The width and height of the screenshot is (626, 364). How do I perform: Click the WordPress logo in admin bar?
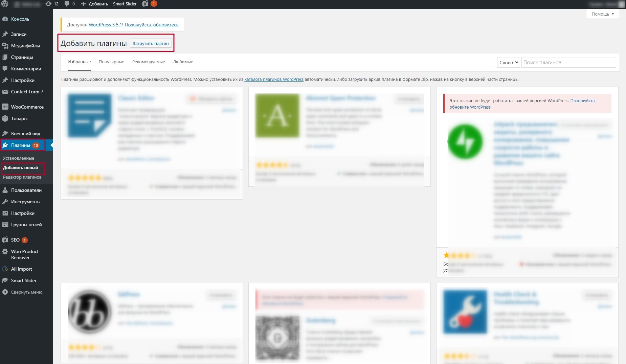click(5, 4)
